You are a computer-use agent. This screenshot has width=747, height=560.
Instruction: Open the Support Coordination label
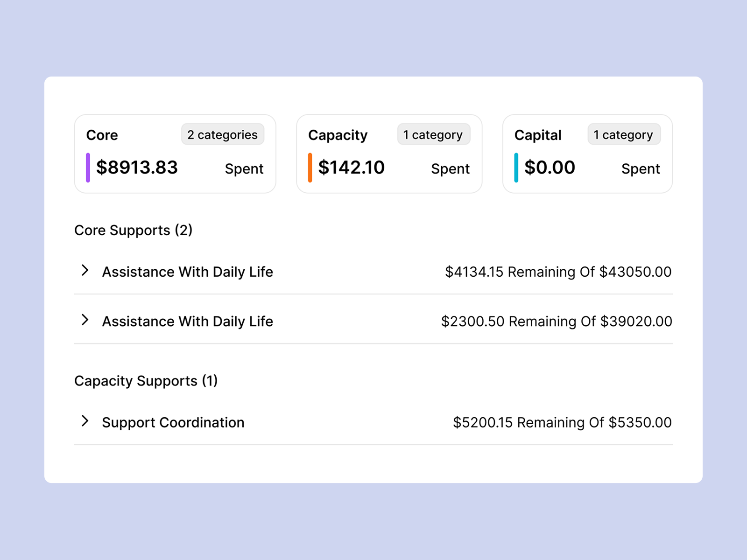coord(173,423)
